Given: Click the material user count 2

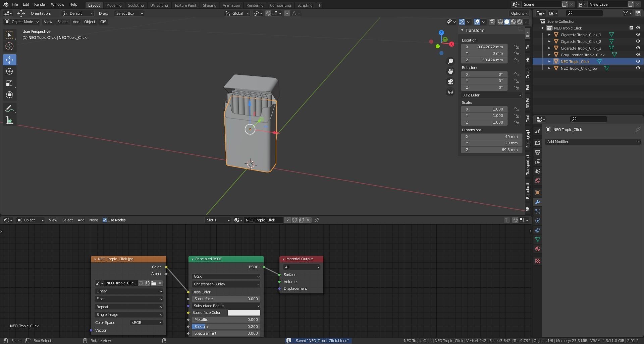Looking at the screenshot, I should [287, 220].
